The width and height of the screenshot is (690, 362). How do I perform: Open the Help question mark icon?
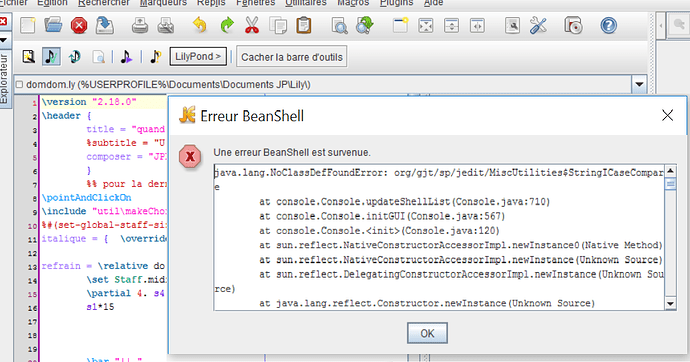coord(609,25)
